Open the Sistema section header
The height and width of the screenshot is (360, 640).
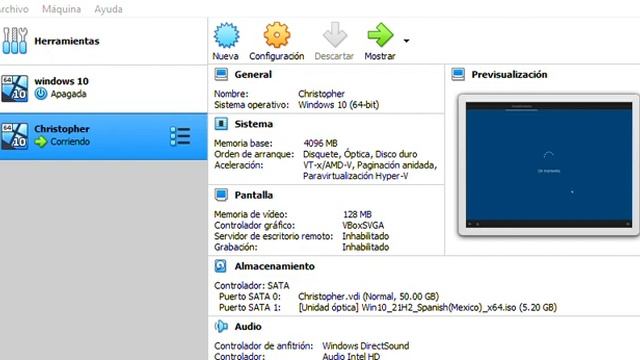click(253, 124)
